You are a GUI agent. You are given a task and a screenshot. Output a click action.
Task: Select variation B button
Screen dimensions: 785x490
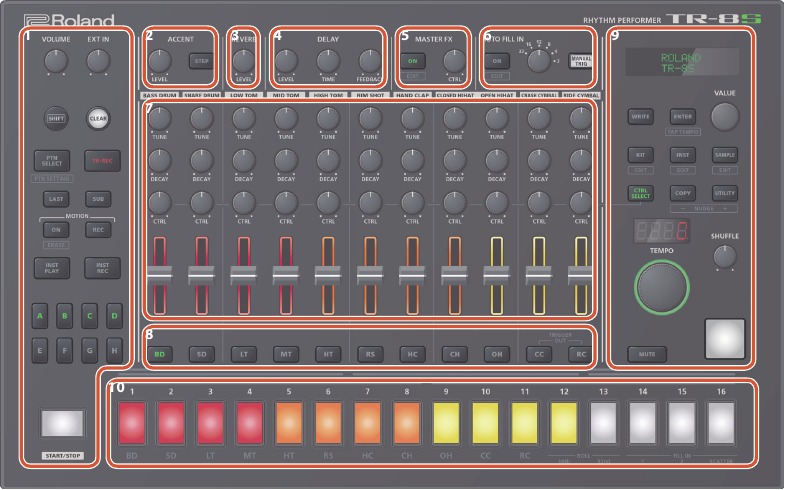(65, 316)
